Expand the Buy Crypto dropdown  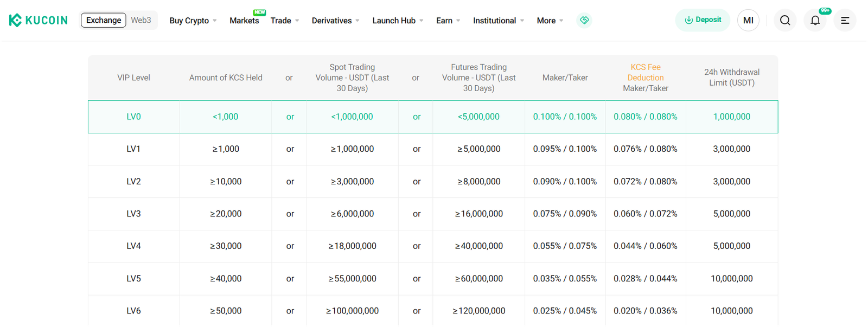[193, 21]
